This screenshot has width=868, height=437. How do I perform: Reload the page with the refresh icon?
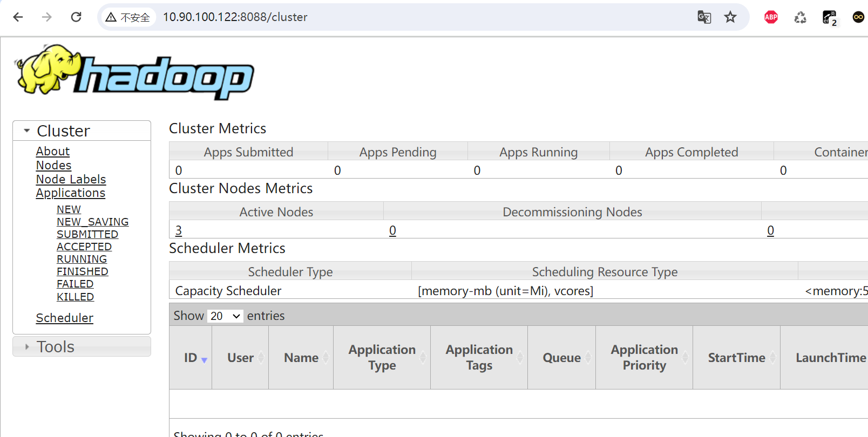(76, 17)
